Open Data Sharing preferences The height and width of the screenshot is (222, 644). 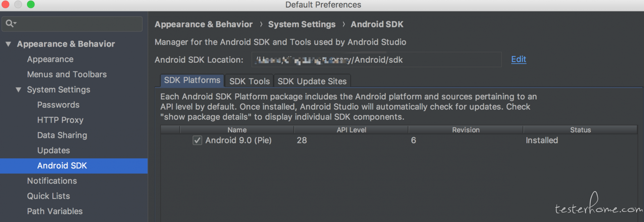tap(62, 135)
